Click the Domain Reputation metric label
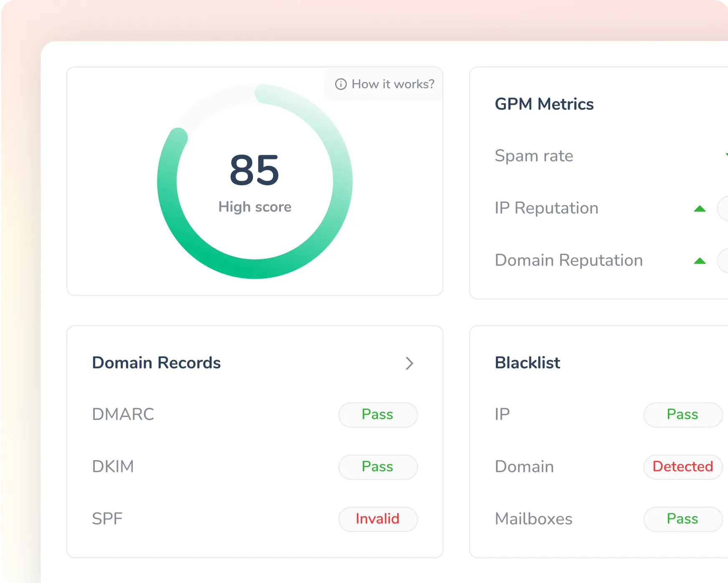 pyautogui.click(x=569, y=260)
